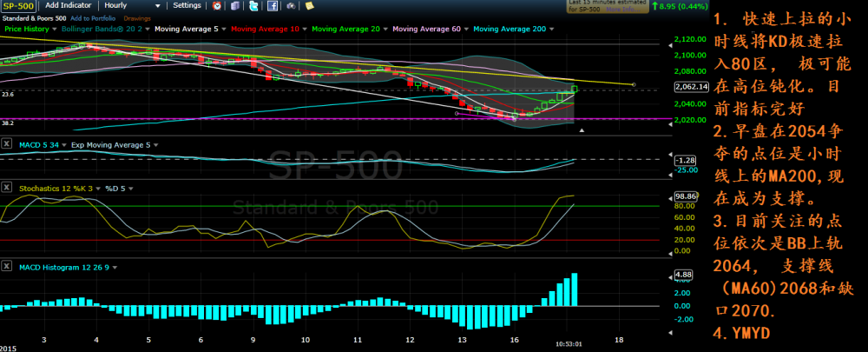Click the stacked documents icon in toolbar

point(235,6)
